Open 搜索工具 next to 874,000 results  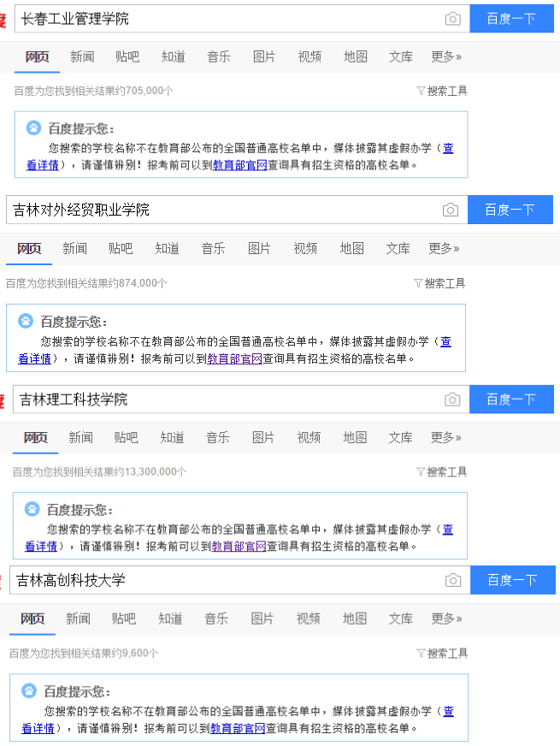(x=439, y=283)
